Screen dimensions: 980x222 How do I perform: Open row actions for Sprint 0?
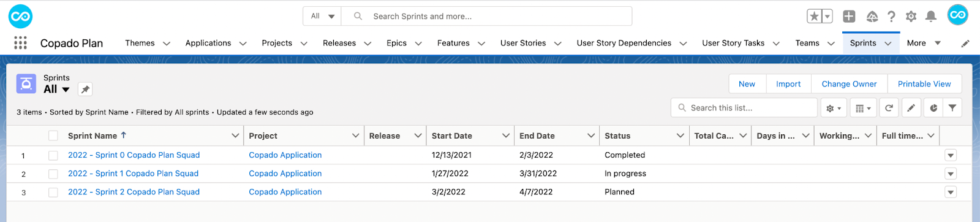tap(951, 156)
